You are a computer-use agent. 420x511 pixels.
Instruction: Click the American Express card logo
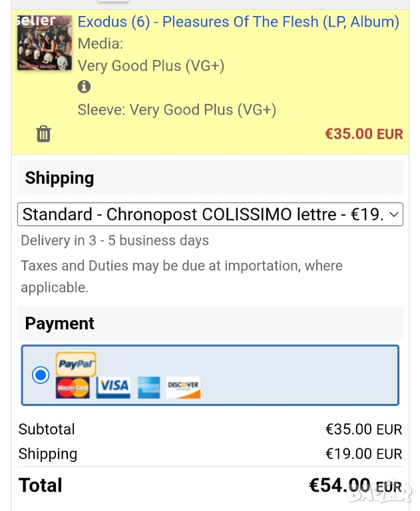[149, 387]
